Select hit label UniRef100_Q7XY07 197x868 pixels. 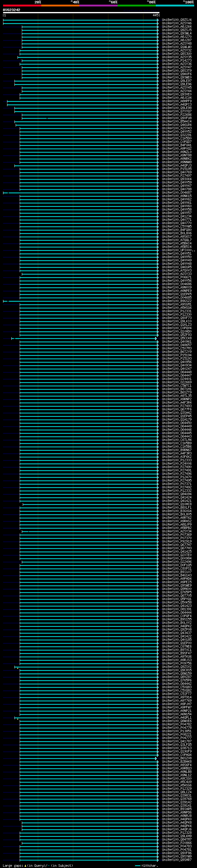[177, 111]
